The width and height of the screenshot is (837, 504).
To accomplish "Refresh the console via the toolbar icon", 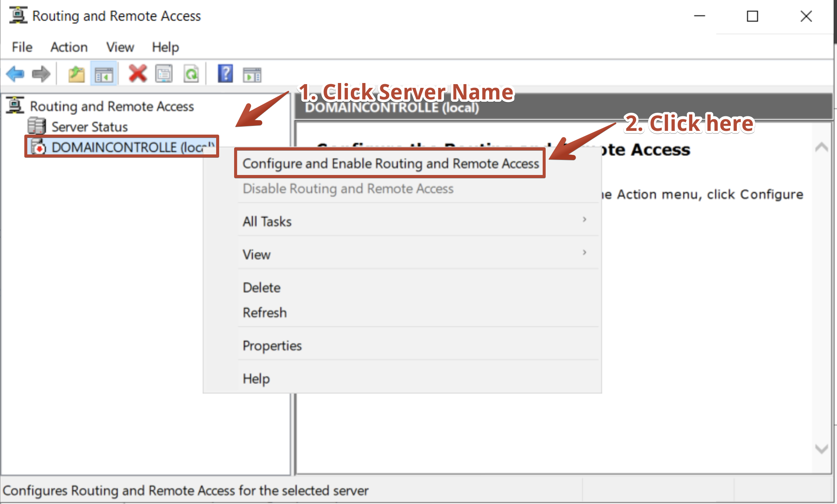I will 191,73.
